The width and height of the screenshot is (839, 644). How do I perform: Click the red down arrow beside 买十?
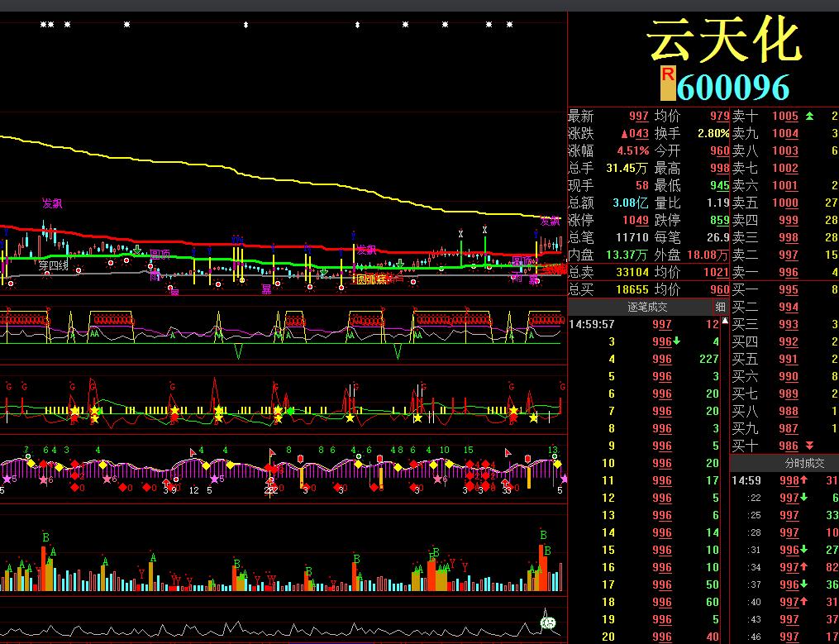[x=809, y=446]
